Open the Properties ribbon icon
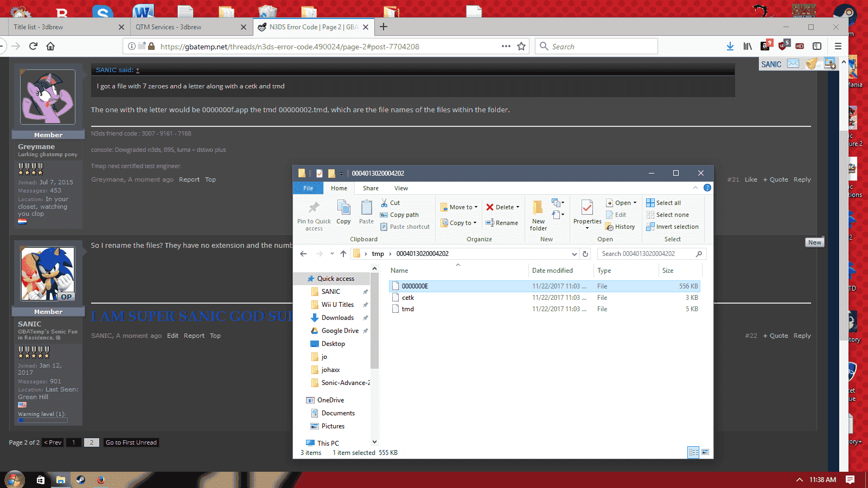This screenshot has height=488, width=868. coord(587,208)
